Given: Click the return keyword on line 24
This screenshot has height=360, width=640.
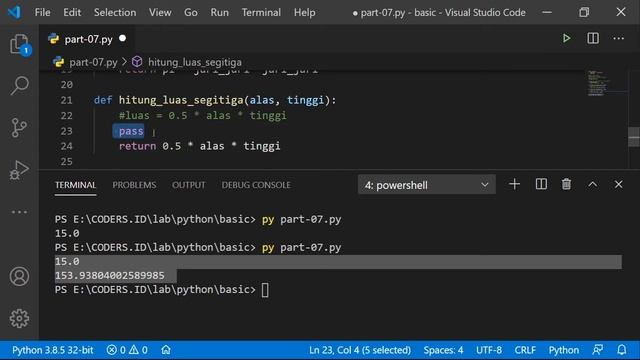Looking at the screenshot, I should tap(138, 146).
